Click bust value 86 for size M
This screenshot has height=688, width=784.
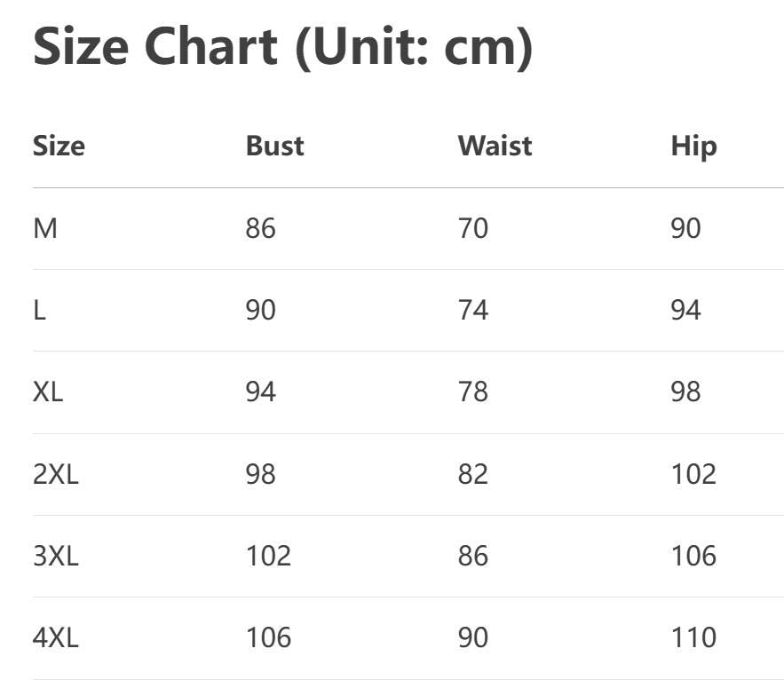[x=260, y=229]
